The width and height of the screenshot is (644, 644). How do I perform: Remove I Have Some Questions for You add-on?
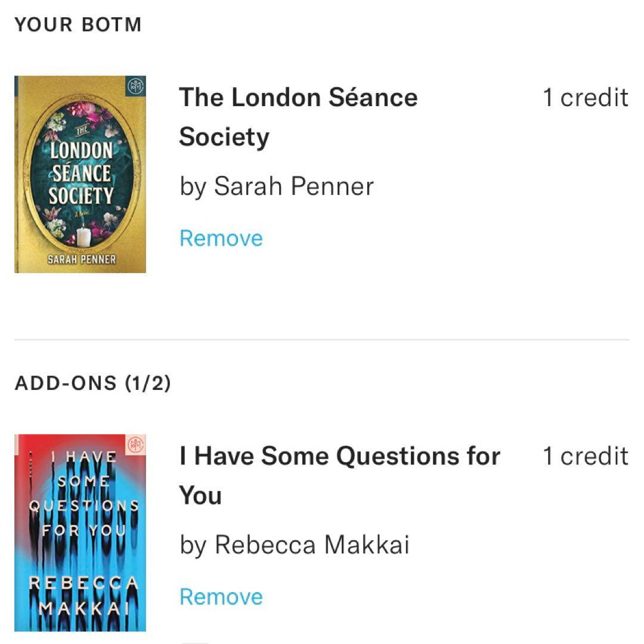[x=221, y=597]
